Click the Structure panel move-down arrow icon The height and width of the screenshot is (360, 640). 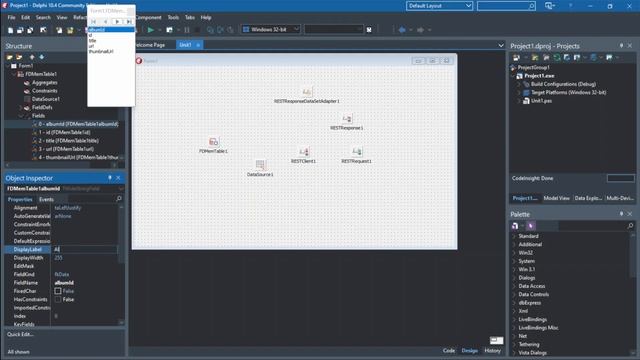point(42,57)
